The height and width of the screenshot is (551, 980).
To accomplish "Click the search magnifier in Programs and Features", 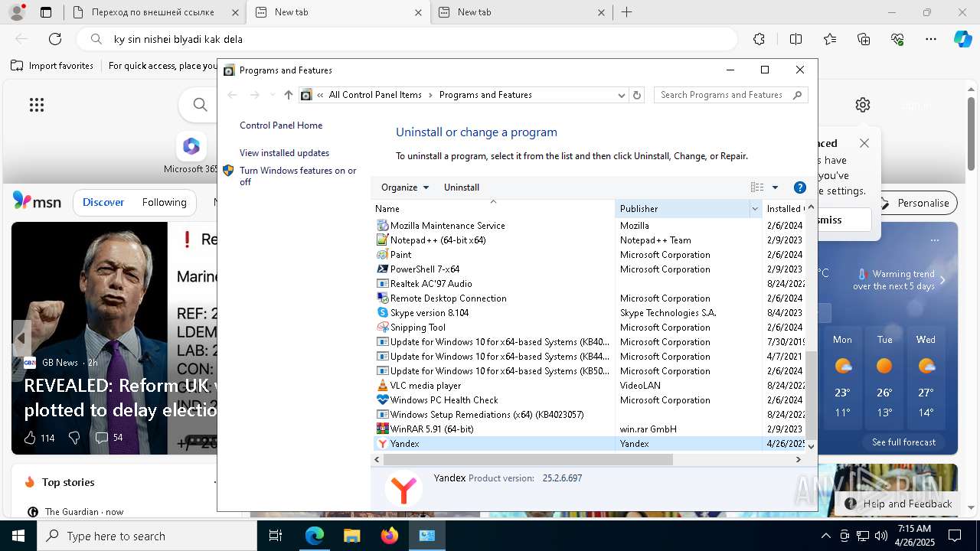I will coord(797,95).
